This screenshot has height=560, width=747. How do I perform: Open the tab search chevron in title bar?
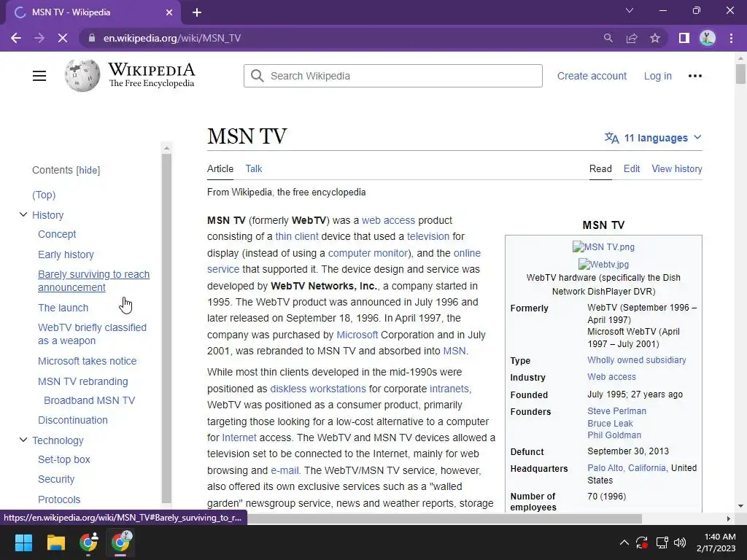(x=630, y=10)
